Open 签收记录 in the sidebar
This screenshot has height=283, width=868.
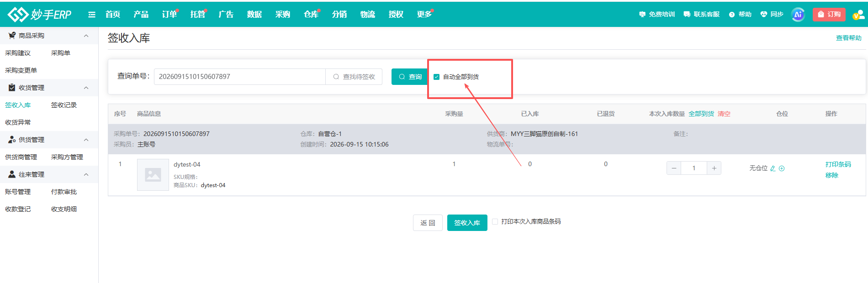[x=64, y=105]
